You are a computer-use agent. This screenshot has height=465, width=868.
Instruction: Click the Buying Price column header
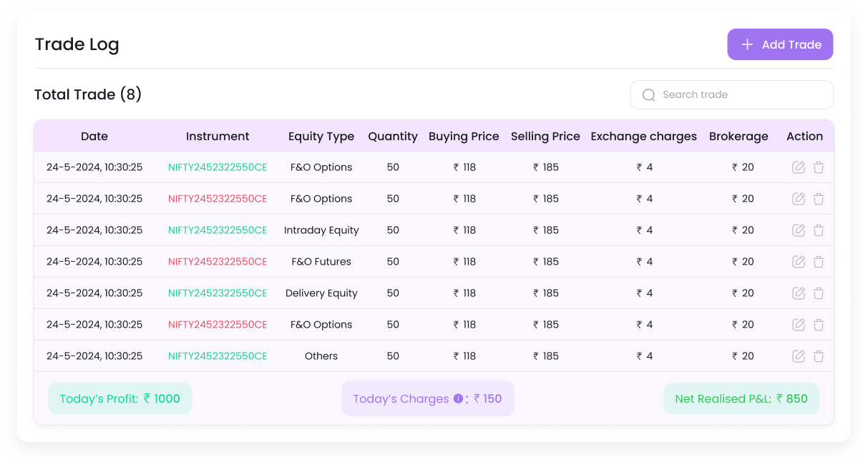click(x=464, y=137)
